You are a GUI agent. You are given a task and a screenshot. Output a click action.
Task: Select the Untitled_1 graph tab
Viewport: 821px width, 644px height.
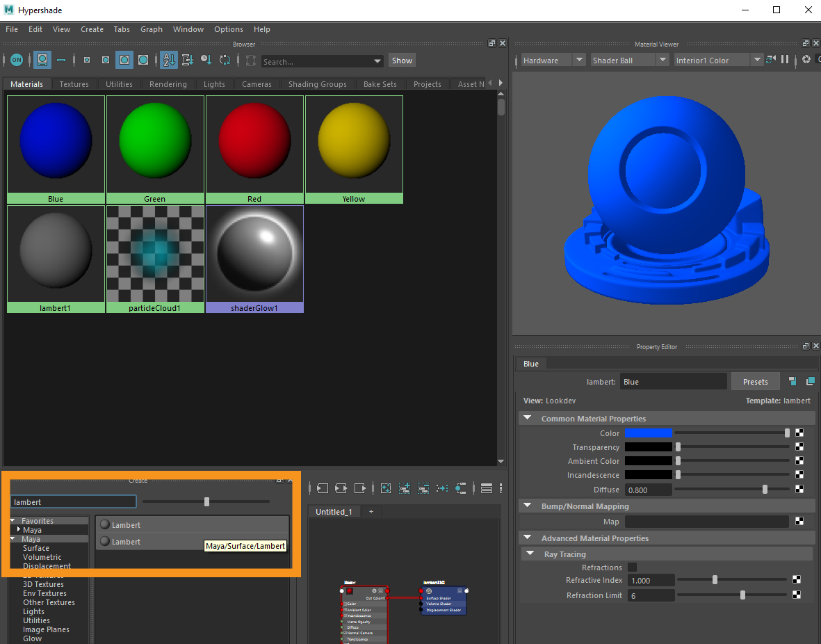pyautogui.click(x=334, y=511)
